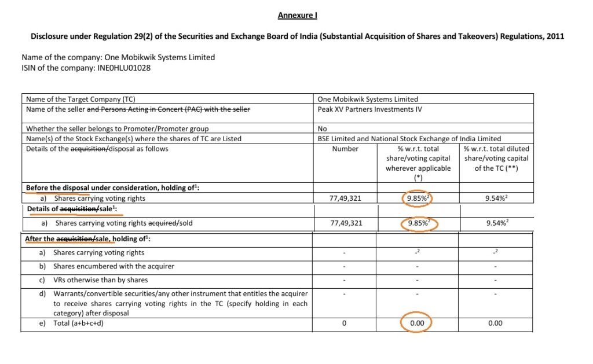The width and height of the screenshot is (593, 364).
Task: Click 9.54% in the before-disposal row
Action: point(496,198)
